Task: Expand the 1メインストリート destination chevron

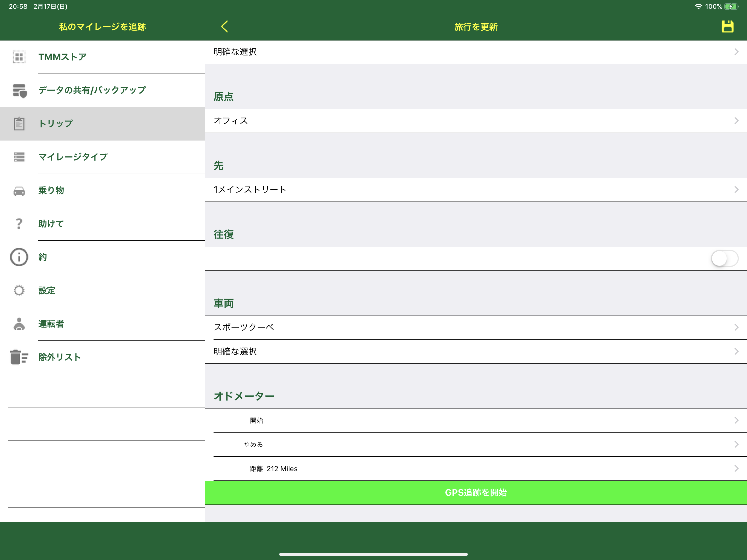Action: pyautogui.click(x=736, y=190)
